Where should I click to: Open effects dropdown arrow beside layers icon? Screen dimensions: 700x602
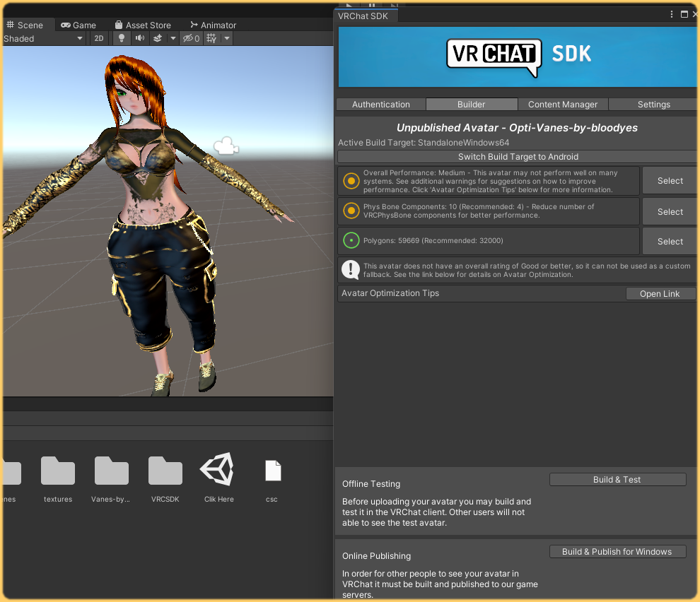(173, 38)
